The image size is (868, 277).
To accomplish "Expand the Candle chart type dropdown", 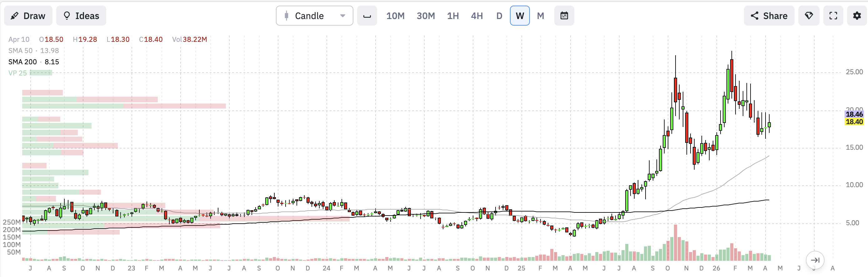I will coord(314,16).
